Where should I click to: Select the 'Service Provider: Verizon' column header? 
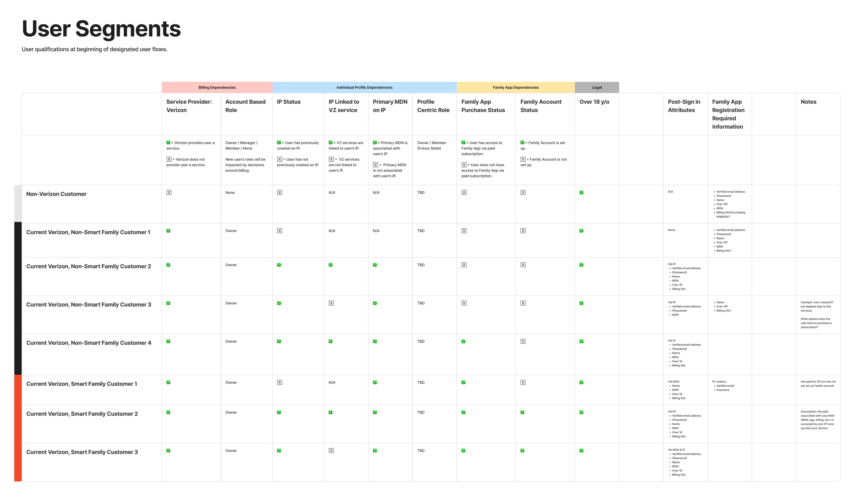(x=189, y=106)
